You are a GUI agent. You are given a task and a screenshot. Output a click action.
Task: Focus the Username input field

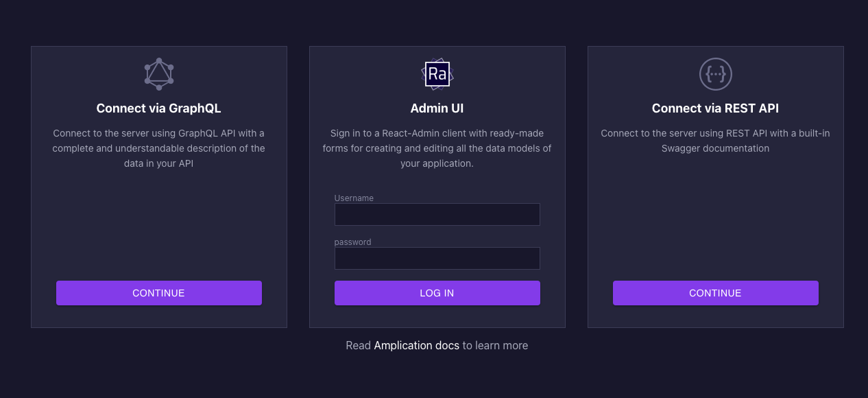click(x=437, y=214)
